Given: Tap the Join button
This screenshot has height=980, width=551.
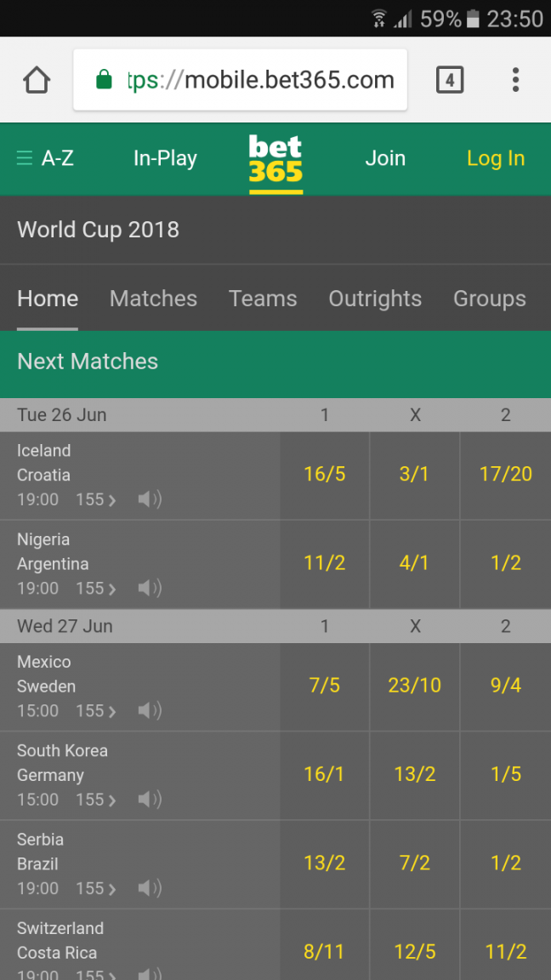Looking at the screenshot, I should [x=385, y=159].
